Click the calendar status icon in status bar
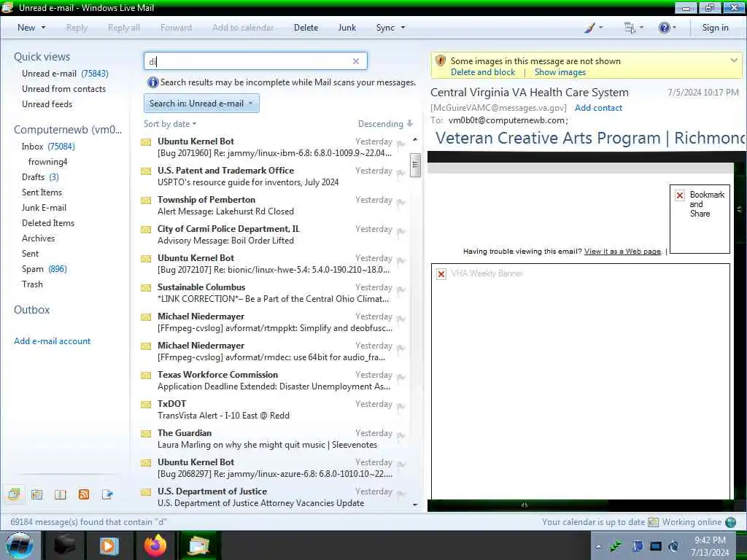The height and width of the screenshot is (560, 747). pos(653,522)
